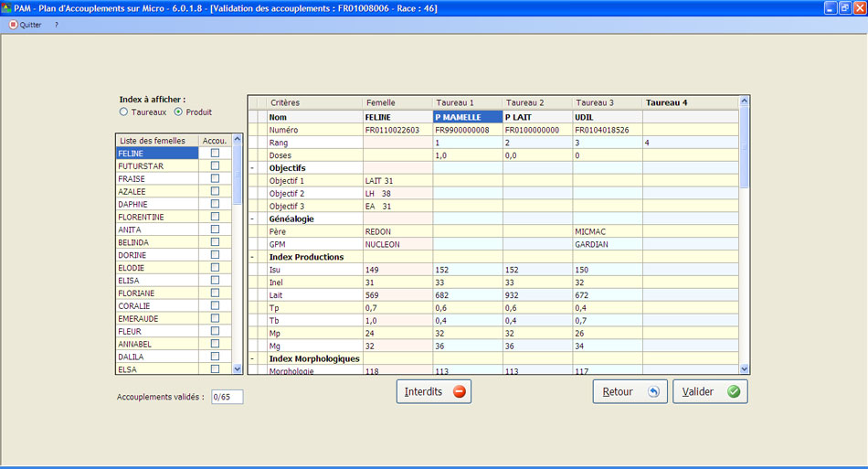
Task: Open the ? help menu
Action: click(x=56, y=25)
